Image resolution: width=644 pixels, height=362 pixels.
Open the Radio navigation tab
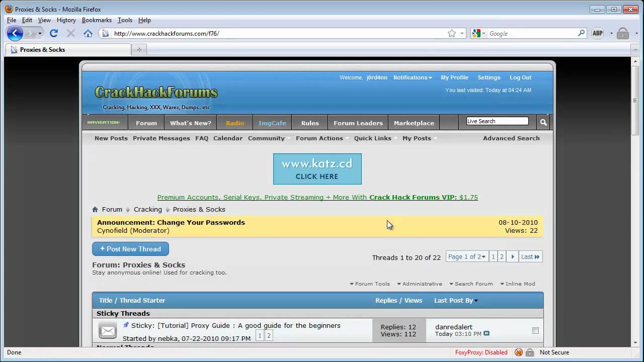[x=235, y=123]
